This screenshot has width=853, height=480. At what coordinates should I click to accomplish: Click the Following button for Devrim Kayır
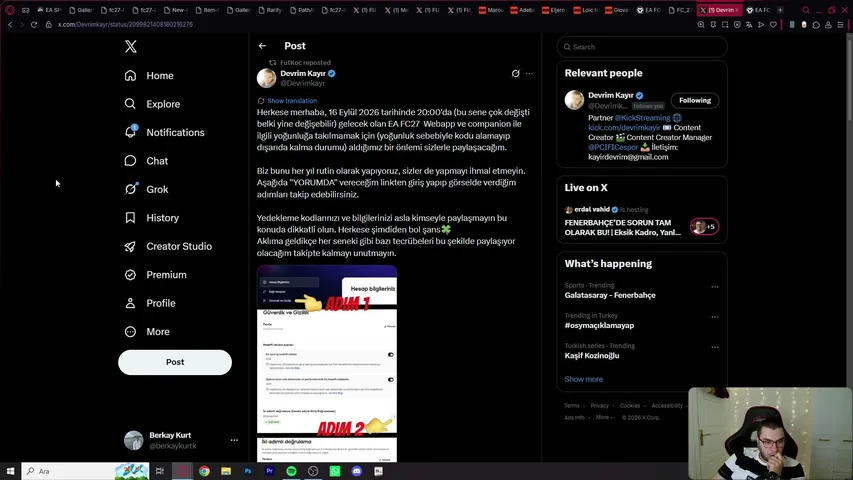click(695, 100)
